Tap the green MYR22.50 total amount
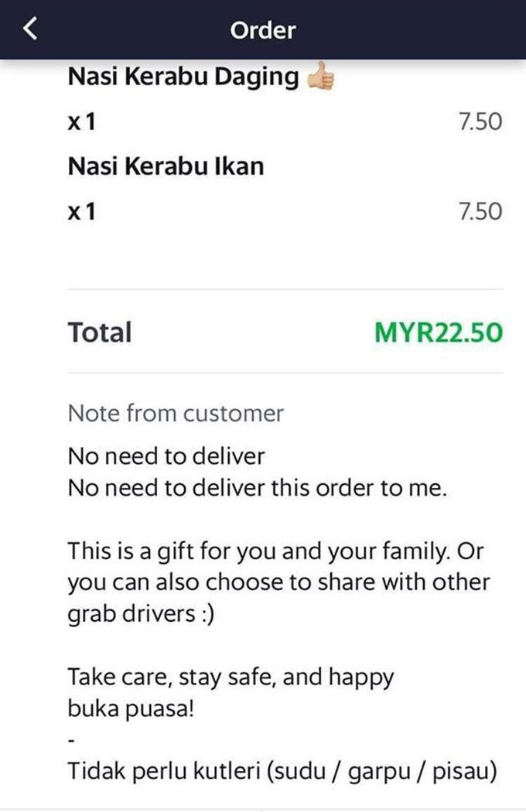This screenshot has width=526, height=812. (439, 332)
